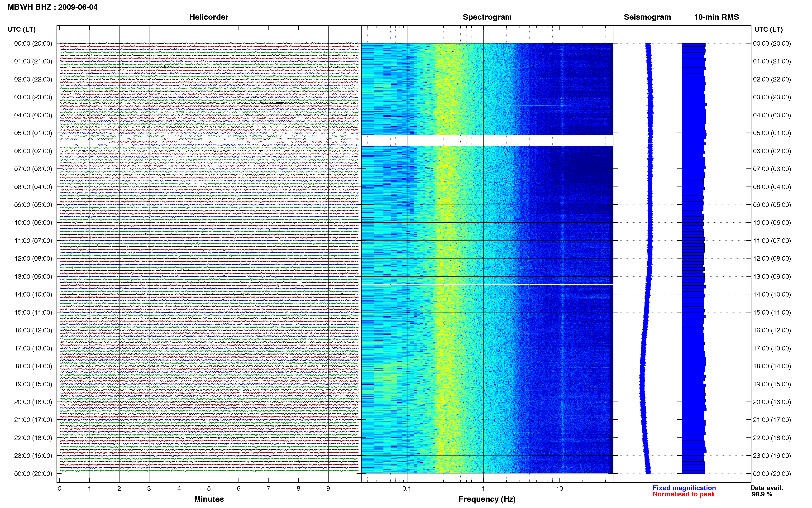Click left time label '03:00 (23:00)'

[33, 97]
